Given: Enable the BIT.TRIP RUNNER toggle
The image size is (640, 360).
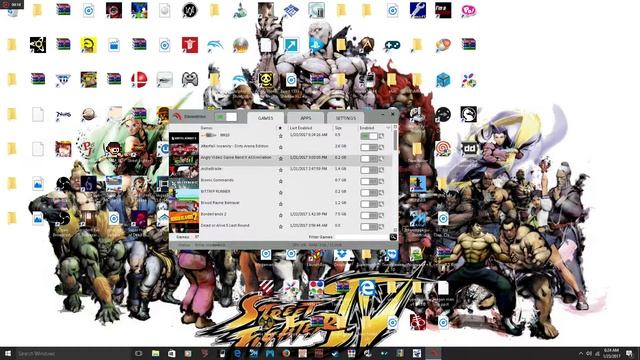Looking at the screenshot, I should (x=369, y=192).
